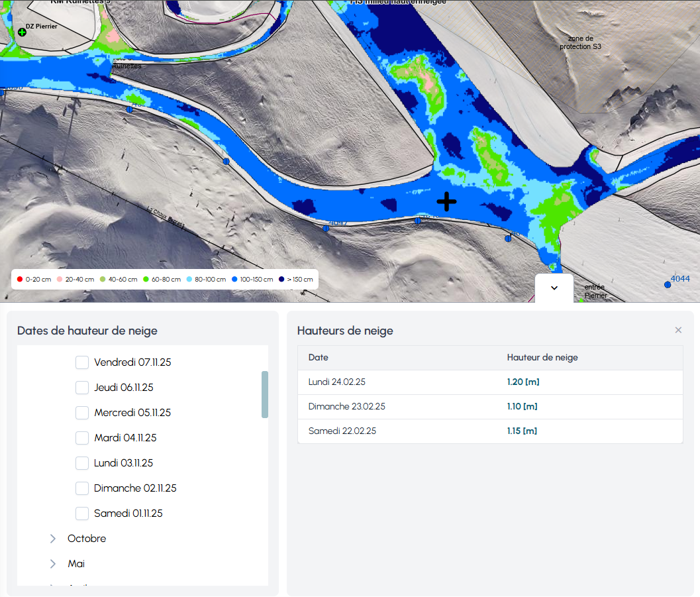Collapse the map using the chevron tab
This screenshot has height=597, width=700.
pyautogui.click(x=554, y=288)
